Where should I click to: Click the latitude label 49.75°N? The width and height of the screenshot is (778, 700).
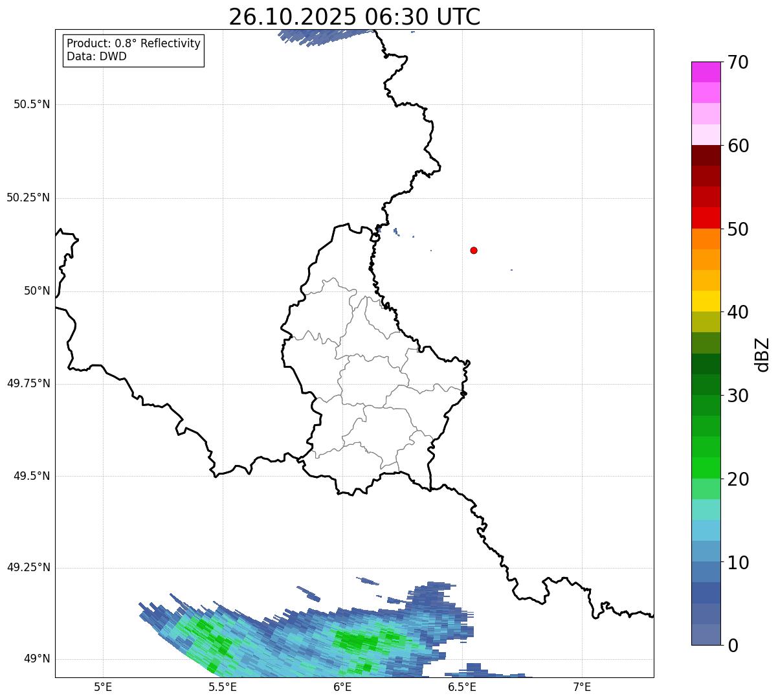coord(28,383)
